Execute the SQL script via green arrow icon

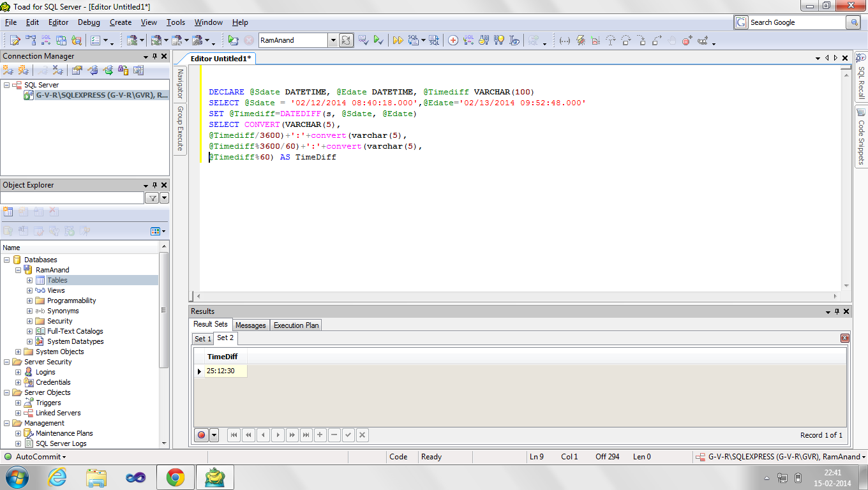pos(379,40)
